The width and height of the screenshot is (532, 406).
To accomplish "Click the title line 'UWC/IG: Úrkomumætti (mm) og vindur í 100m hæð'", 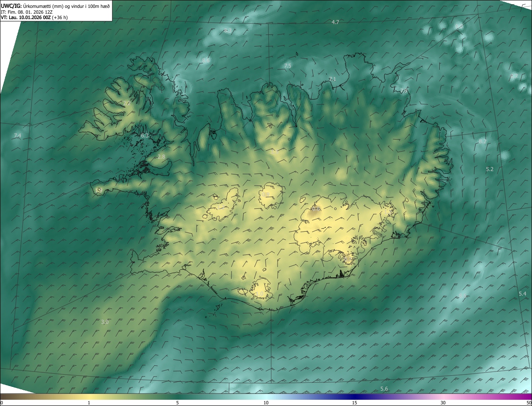I will click(x=55, y=5).
